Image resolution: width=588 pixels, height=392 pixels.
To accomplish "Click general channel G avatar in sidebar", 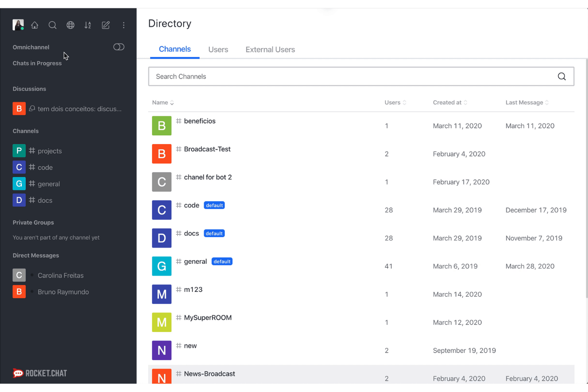I will [19, 184].
